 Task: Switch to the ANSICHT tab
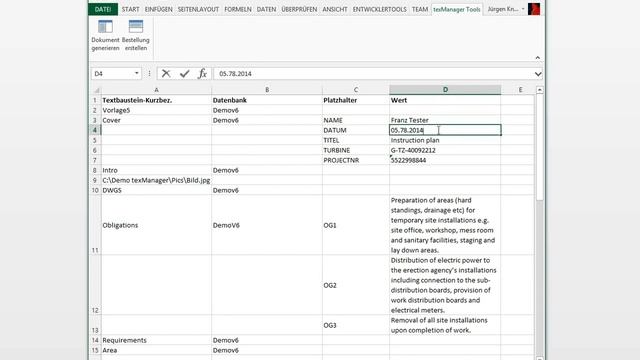[x=335, y=9]
